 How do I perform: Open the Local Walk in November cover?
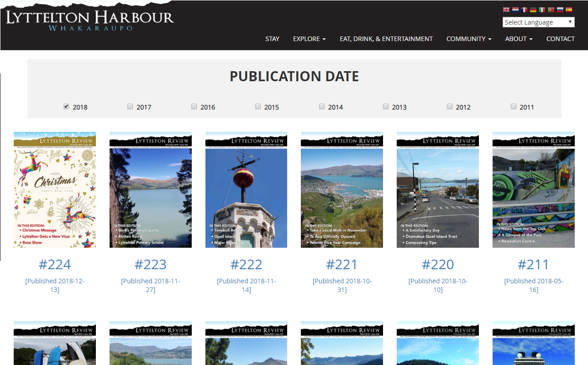[342, 190]
